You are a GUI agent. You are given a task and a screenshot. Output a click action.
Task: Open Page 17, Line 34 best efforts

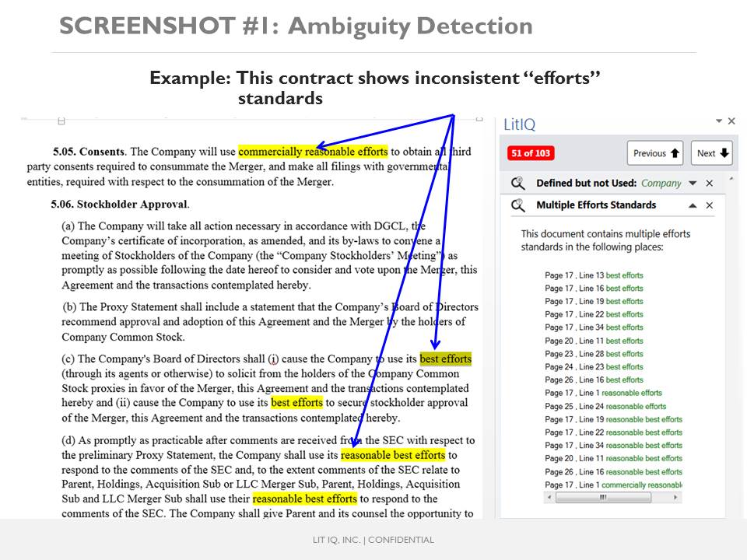point(594,327)
